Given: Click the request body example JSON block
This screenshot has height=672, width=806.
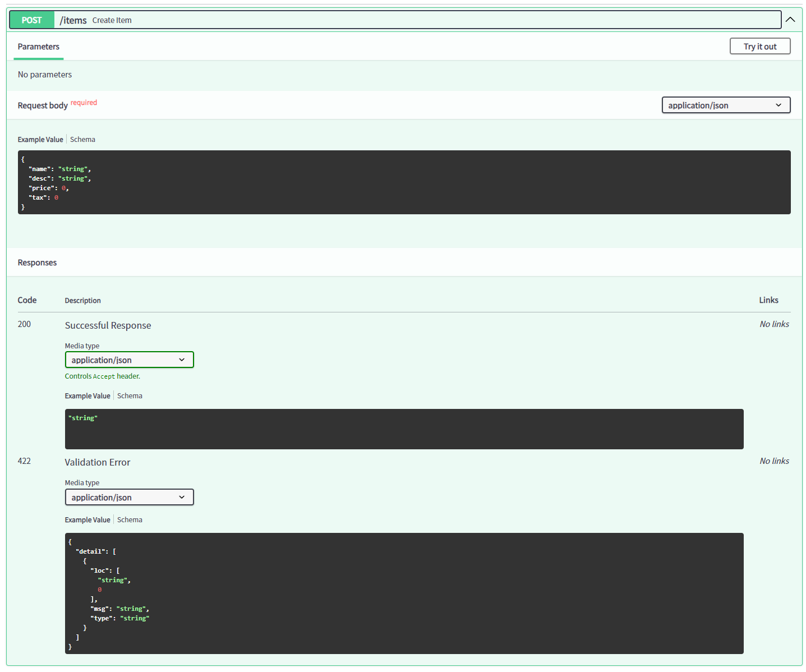Looking at the screenshot, I should (404, 182).
